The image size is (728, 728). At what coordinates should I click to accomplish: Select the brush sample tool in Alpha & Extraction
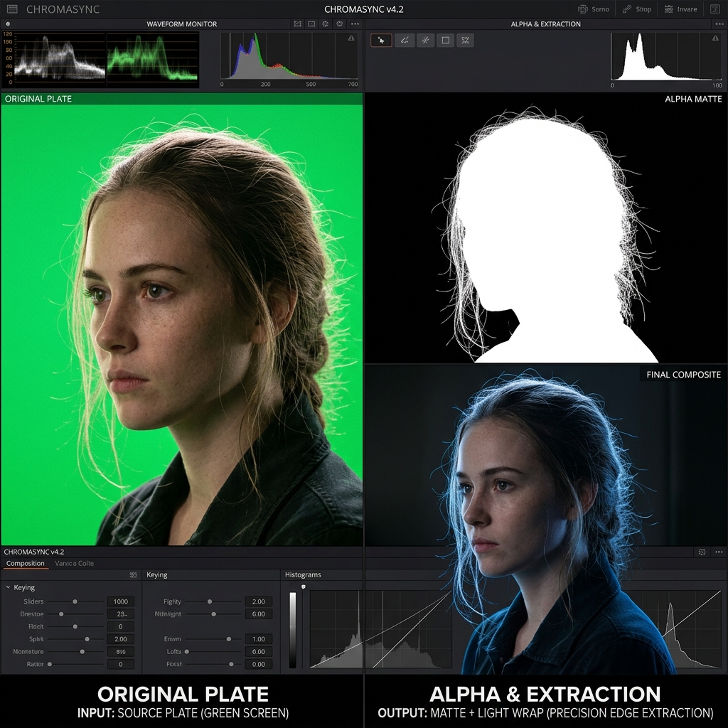pos(405,41)
